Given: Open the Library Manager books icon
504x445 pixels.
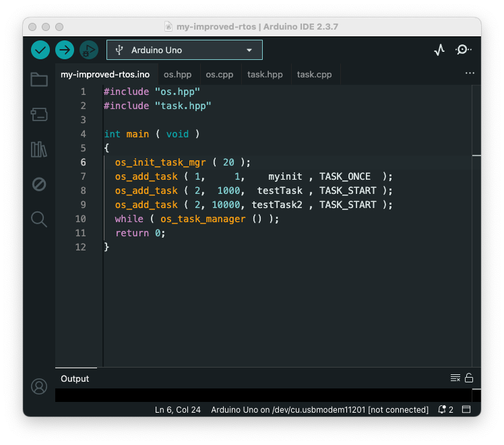Looking at the screenshot, I should [x=39, y=149].
